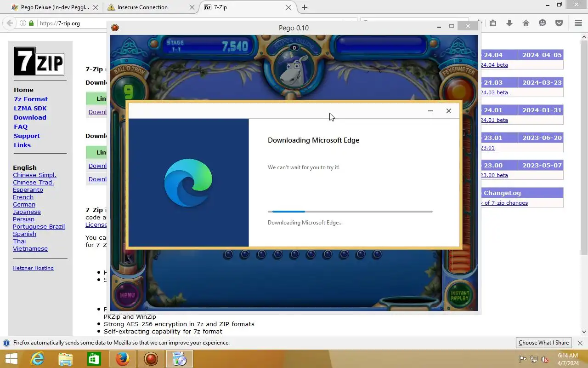Image resolution: width=588 pixels, height=368 pixels.
Task: Open File Explorer from taskbar
Action: pyautogui.click(x=66, y=359)
